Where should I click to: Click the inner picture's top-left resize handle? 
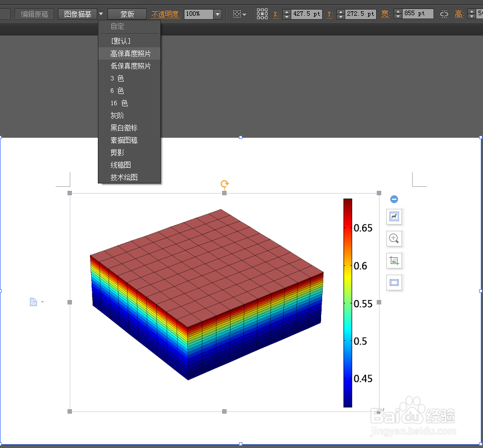click(x=70, y=193)
